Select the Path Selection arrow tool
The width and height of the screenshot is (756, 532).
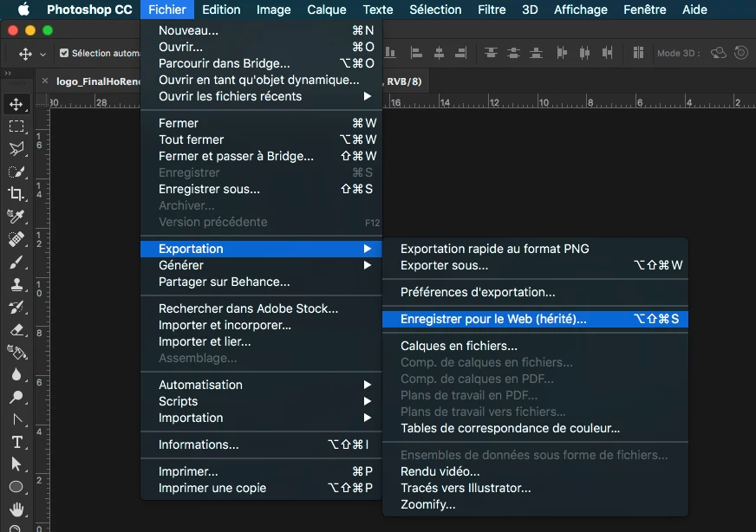[x=16, y=464]
